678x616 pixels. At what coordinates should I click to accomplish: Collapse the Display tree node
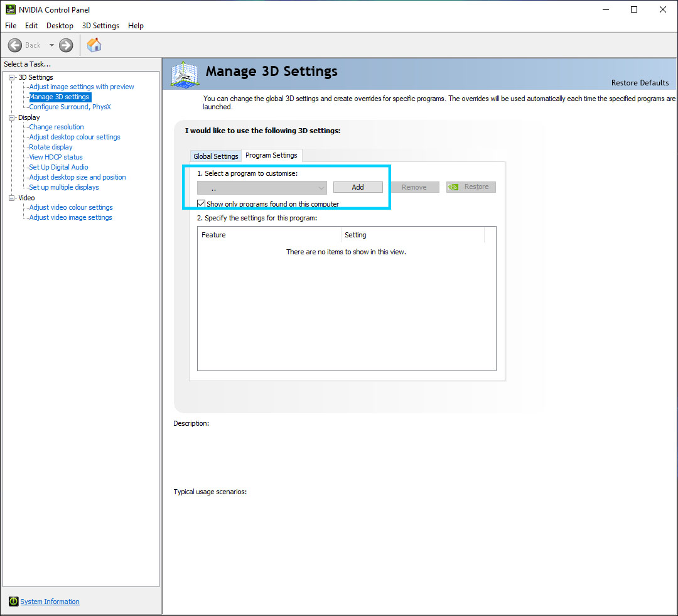[x=12, y=117]
